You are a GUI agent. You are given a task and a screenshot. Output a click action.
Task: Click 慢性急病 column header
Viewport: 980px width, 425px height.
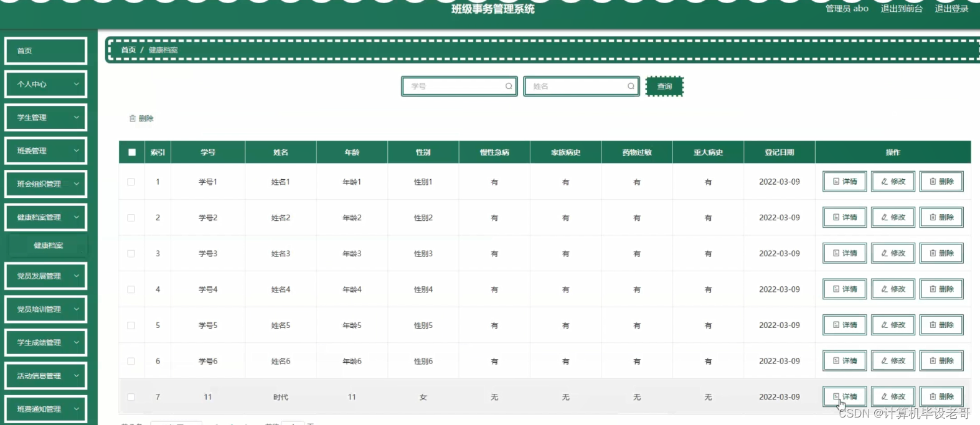(x=494, y=152)
